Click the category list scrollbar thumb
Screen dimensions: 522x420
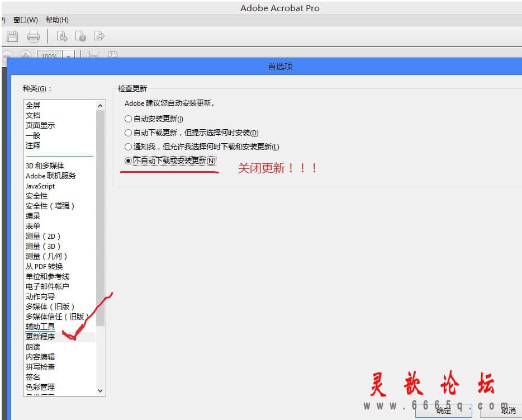coord(100,218)
